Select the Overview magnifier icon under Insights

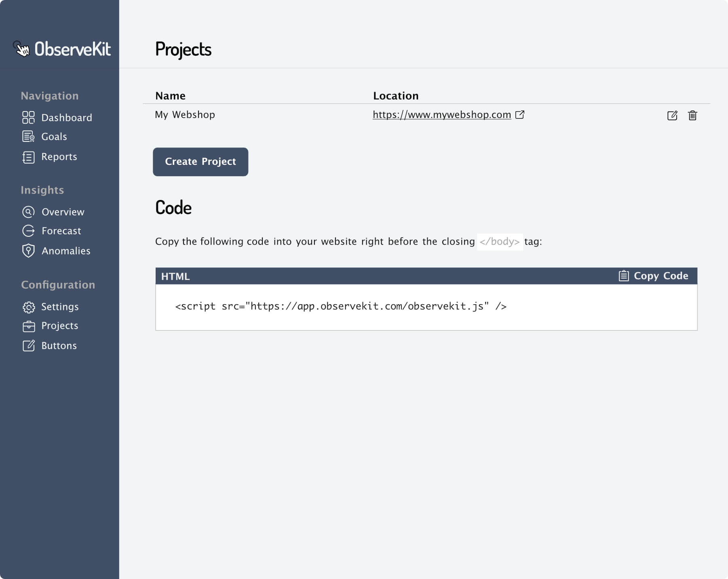[28, 212]
